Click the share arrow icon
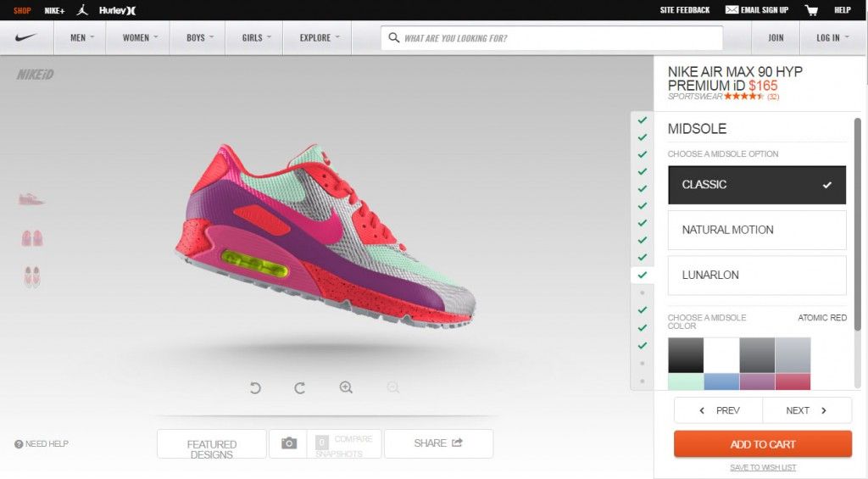 click(457, 443)
